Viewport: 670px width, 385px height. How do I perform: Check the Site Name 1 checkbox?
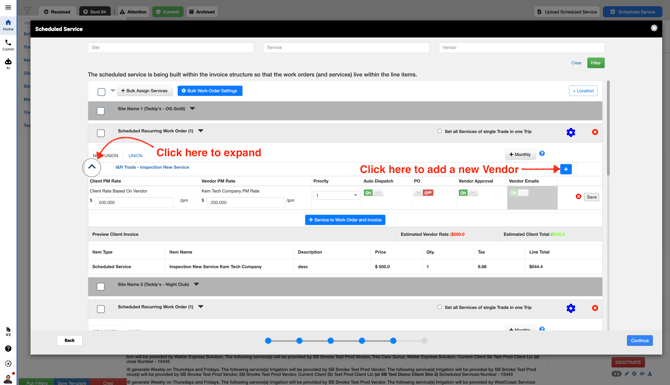(101, 111)
